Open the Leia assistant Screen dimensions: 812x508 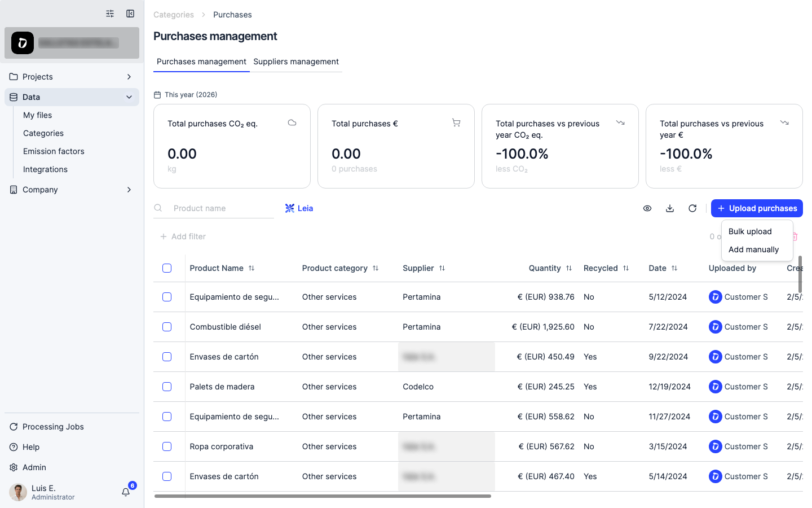pos(299,208)
